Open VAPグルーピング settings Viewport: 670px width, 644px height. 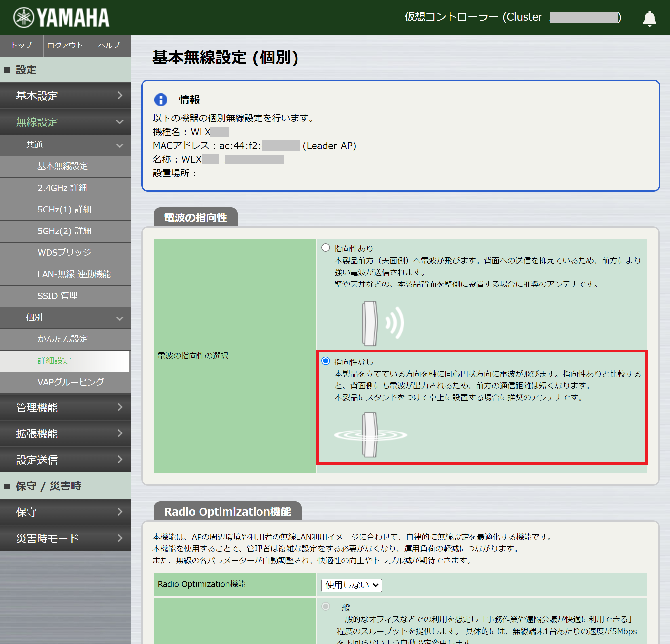click(70, 382)
